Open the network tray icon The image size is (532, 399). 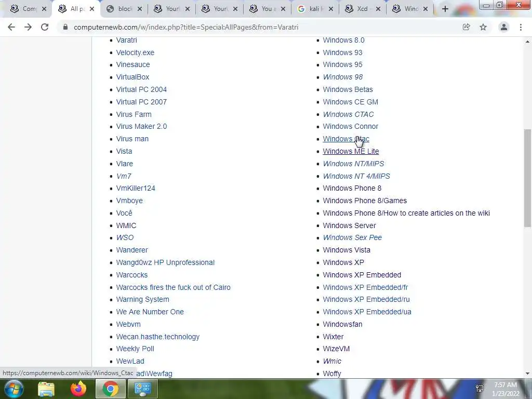click(x=480, y=389)
